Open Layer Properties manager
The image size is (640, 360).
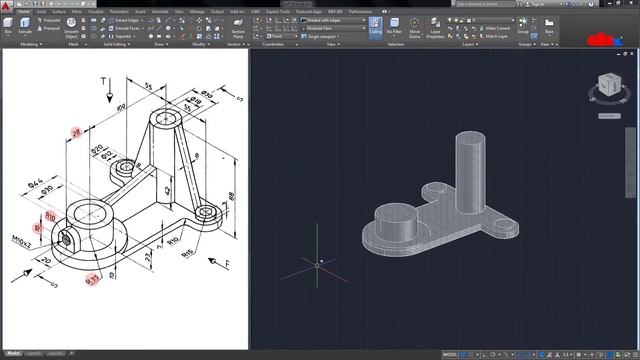coord(435,28)
